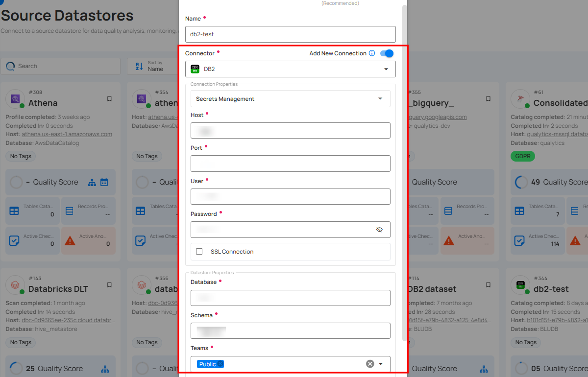Open the DB2 Connector dropdown
588x377 pixels.
[290, 69]
